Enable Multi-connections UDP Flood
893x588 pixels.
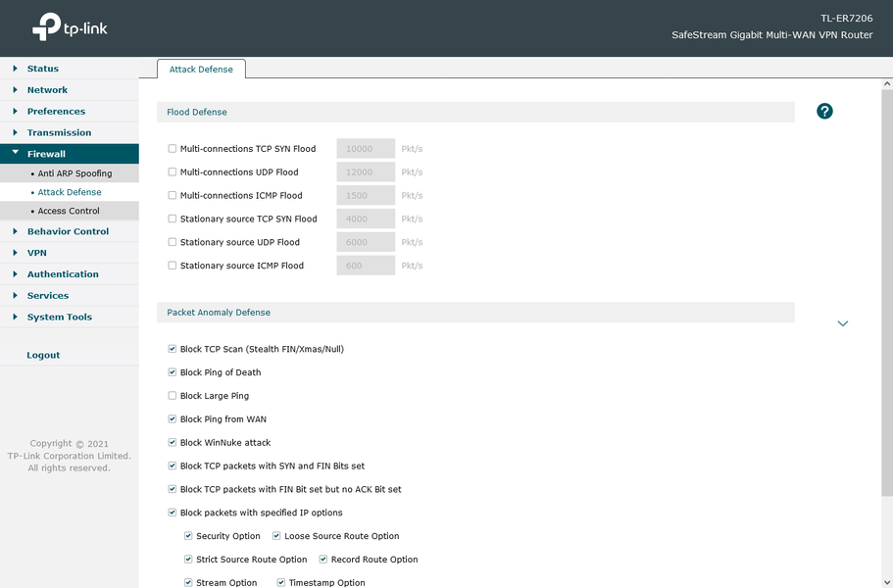pyautogui.click(x=172, y=171)
